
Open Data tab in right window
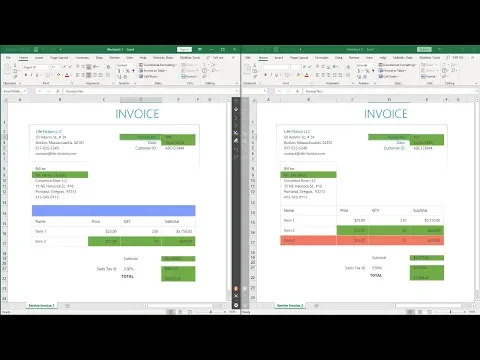tap(339, 58)
